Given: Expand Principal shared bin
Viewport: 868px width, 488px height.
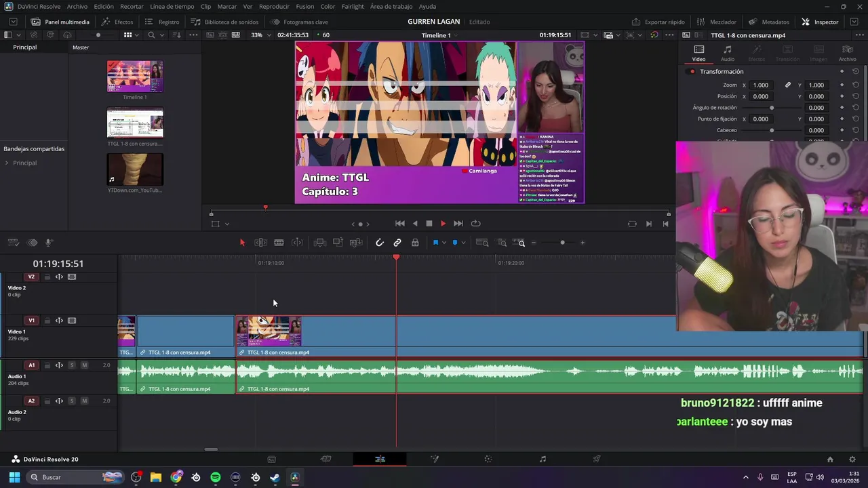Looking at the screenshot, I should (7, 163).
